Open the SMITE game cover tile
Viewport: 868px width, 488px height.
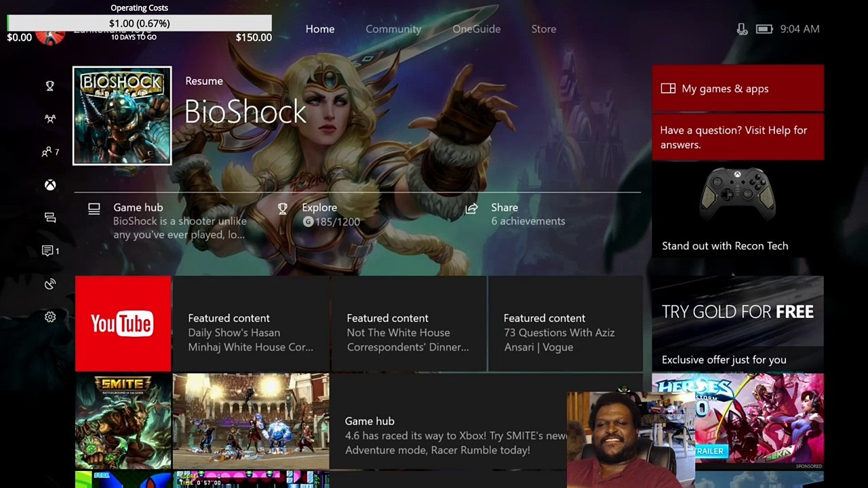pyautogui.click(x=123, y=422)
